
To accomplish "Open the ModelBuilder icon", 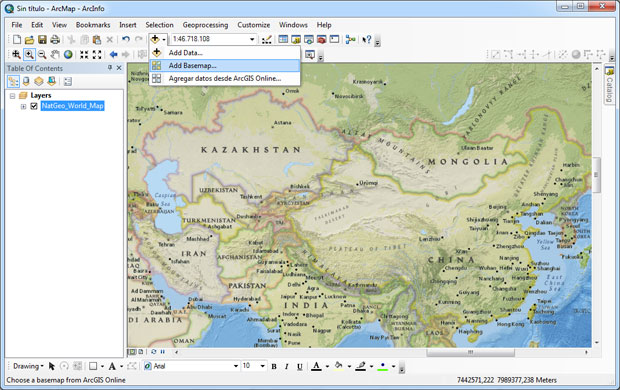I will coord(350,39).
